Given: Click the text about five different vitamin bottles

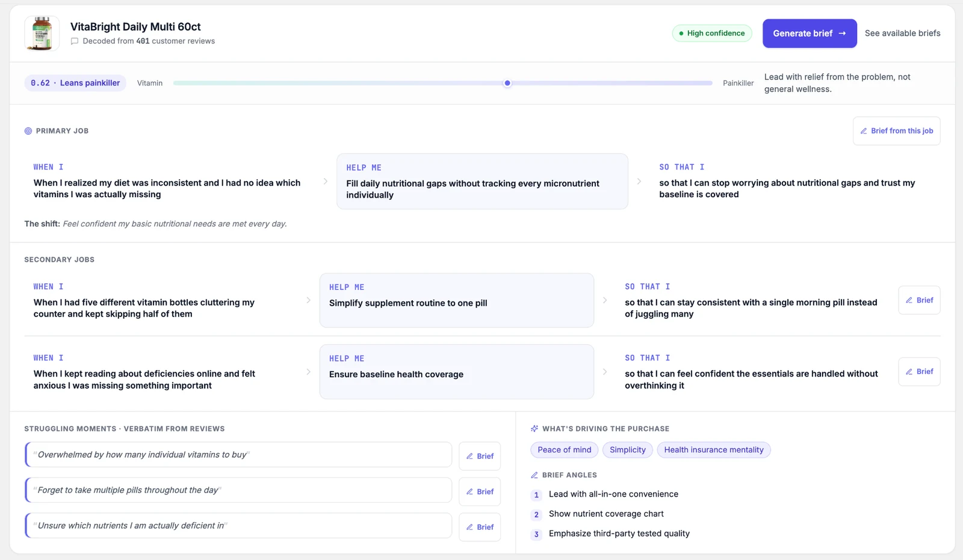Looking at the screenshot, I should click(144, 308).
